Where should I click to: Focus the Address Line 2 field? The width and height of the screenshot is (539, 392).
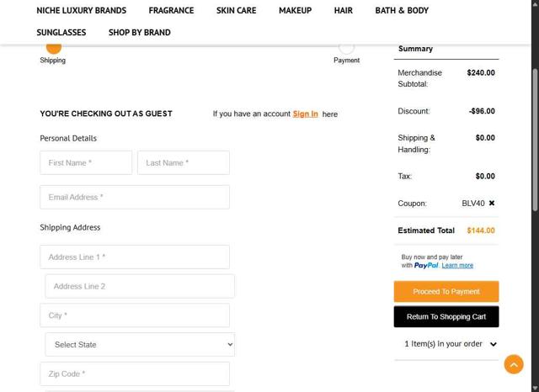(140, 286)
